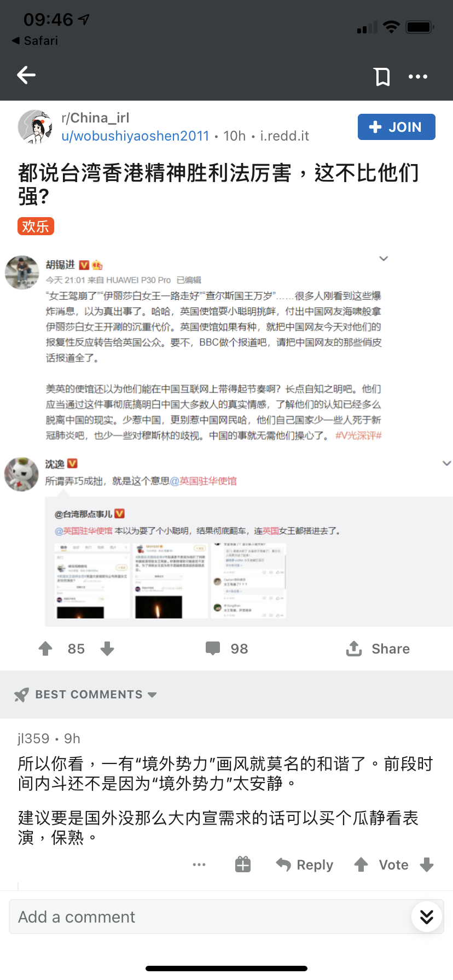Viewport: 453px width, 980px height.
Task: Reply to jl359's comment
Action: [x=305, y=865]
